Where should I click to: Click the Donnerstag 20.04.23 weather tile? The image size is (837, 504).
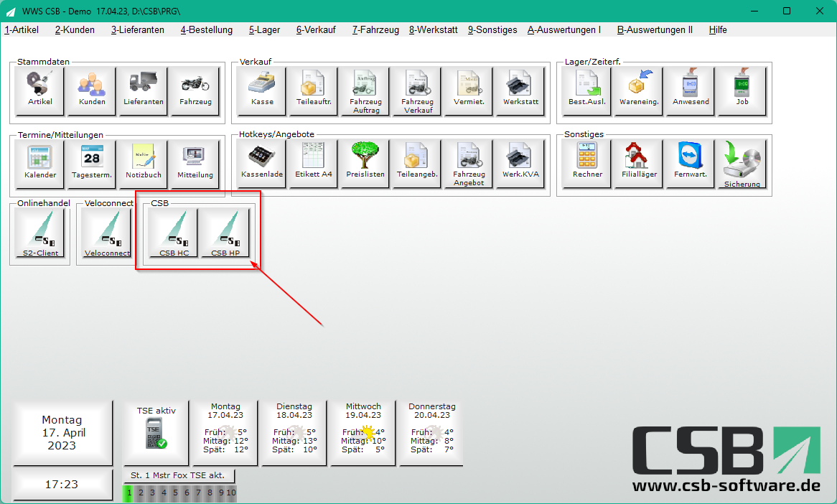click(431, 433)
